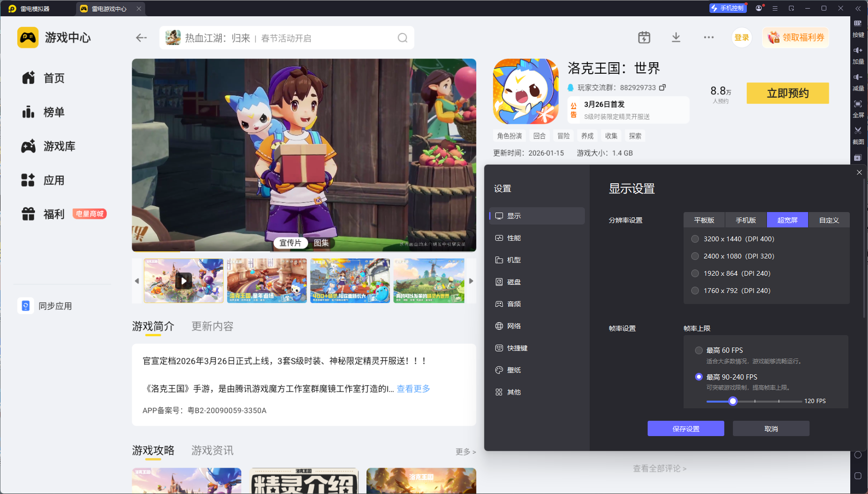Toggle 全屏 fullscreen mode

[858, 109]
